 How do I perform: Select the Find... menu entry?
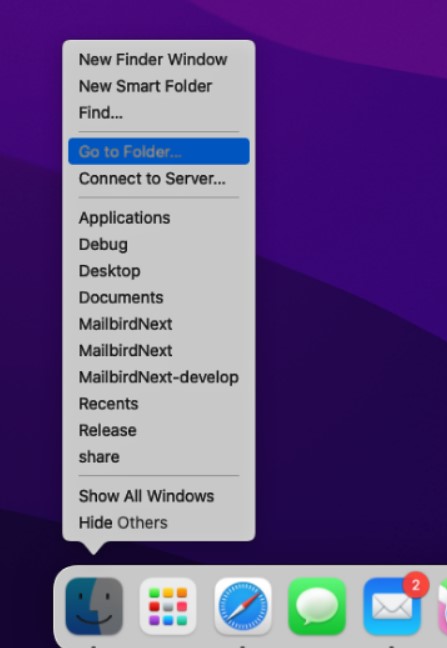point(159,112)
